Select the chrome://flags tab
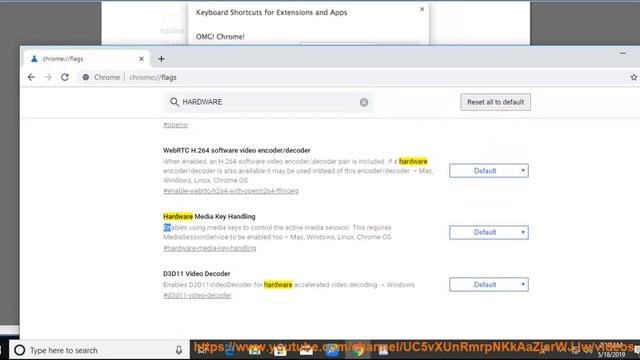This screenshot has width=640, height=360. click(x=87, y=59)
